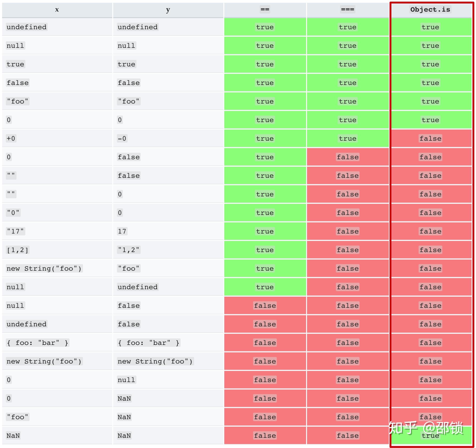
Task: Click the === column header
Action: (347, 10)
